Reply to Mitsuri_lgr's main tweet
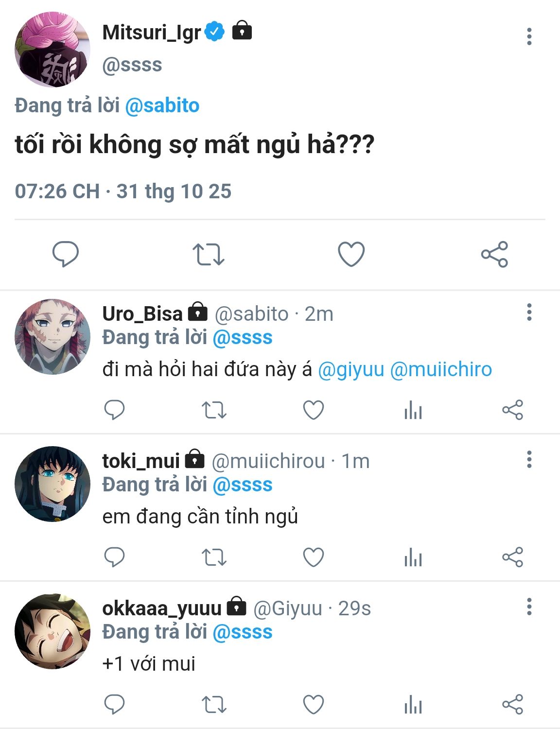This screenshot has width=560, height=729. pyautogui.click(x=65, y=254)
